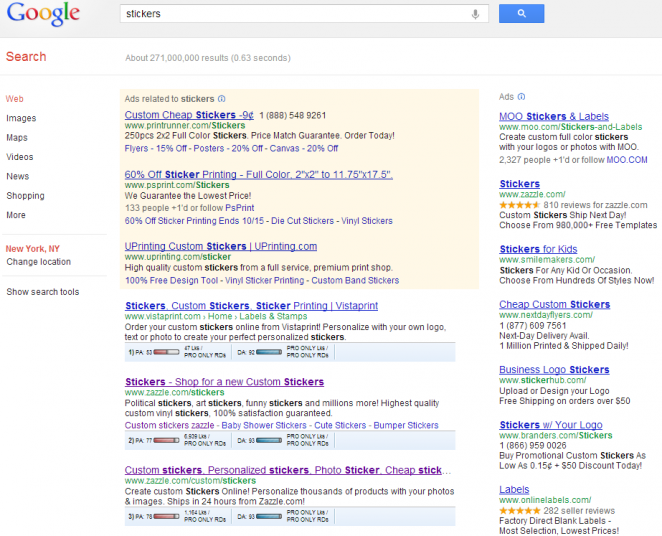Switch to Images search
The image size is (662, 536).
(x=21, y=119)
